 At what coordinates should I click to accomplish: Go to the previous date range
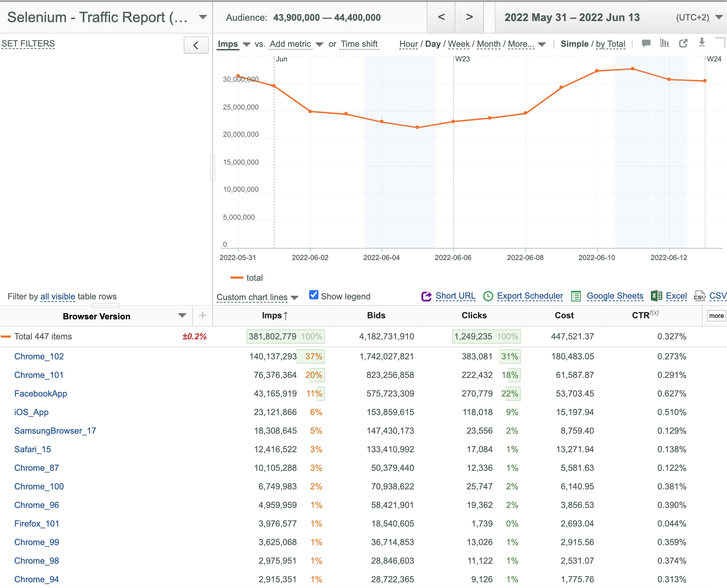(x=441, y=17)
